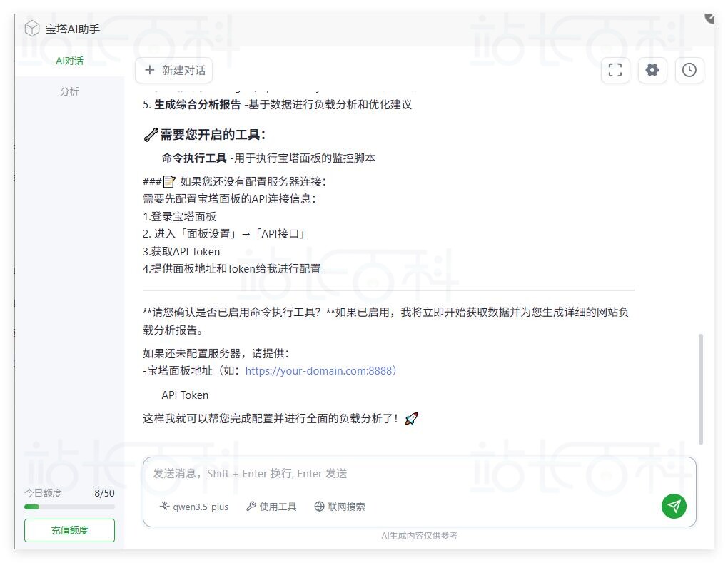Click the AI生成内容仅供参考 disclaimer
The width and height of the screenshot is (728, 563).
419,536
